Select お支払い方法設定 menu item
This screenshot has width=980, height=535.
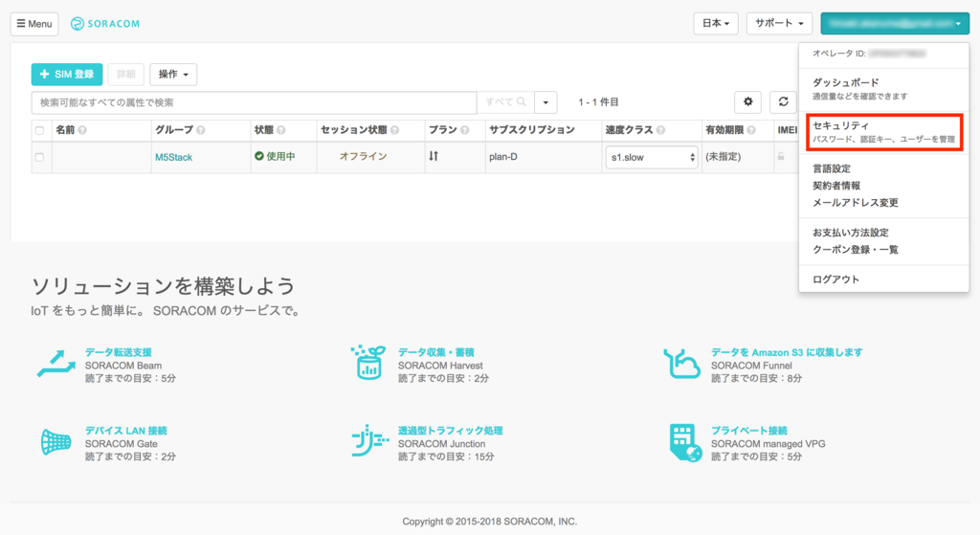coord(850,233)
